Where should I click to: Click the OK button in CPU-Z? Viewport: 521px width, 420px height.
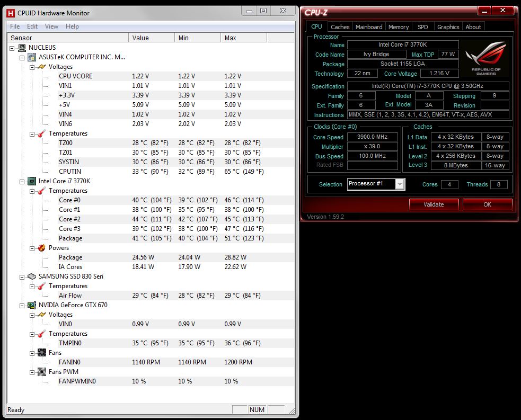tap(487, 204)
